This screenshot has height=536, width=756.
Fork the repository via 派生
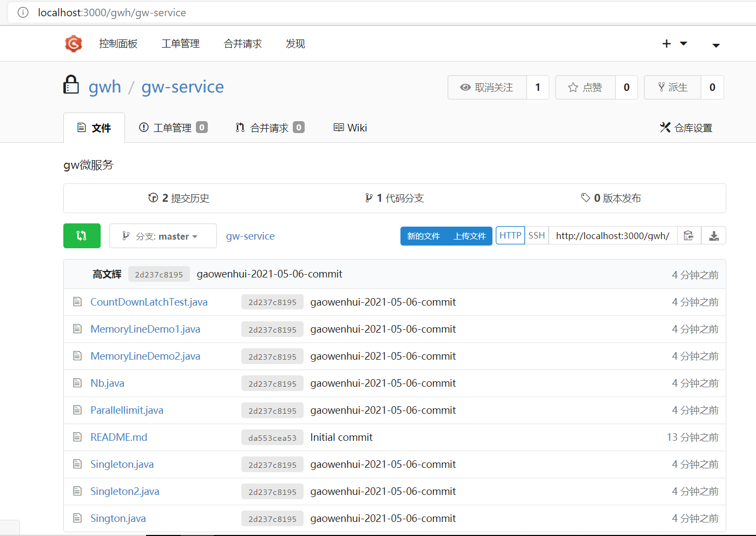[x=672, y=87]
